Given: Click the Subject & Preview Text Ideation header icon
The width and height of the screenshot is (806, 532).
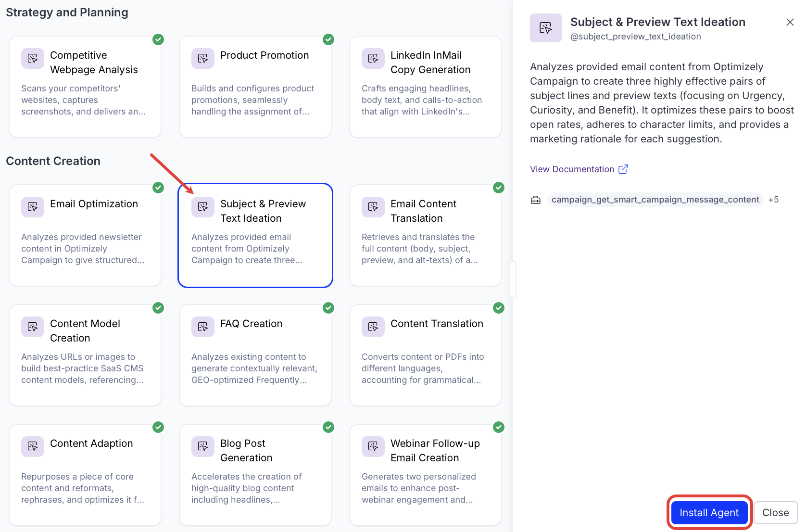Looking at the screenshot, I should click(x=545, y=27).
